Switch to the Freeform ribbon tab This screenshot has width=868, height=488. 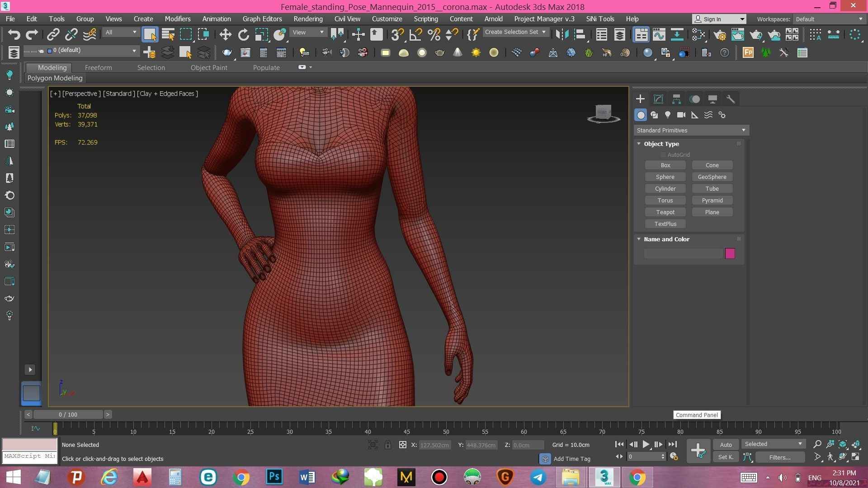98,67
